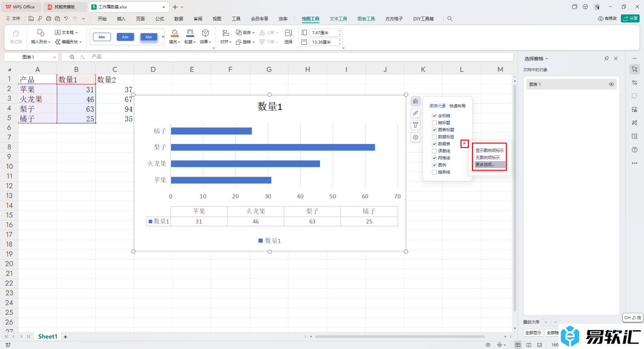644x349 pixels.
Task: Click the Help question mark in sidebar
Action: coord(634,150)
